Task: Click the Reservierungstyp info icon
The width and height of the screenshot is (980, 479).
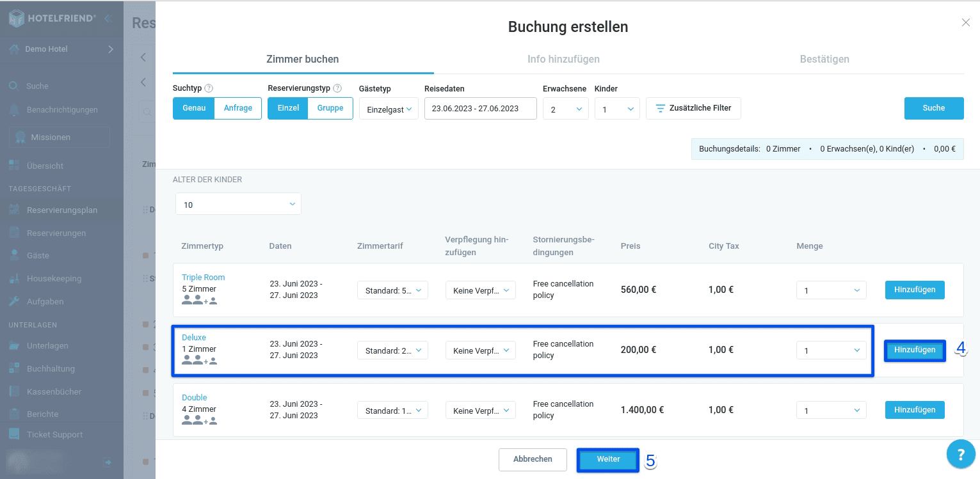Action: pos(337,89)
